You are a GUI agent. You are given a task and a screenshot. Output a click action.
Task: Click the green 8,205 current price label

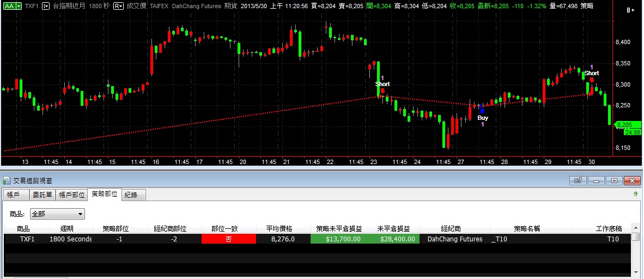tap(628, 125)
